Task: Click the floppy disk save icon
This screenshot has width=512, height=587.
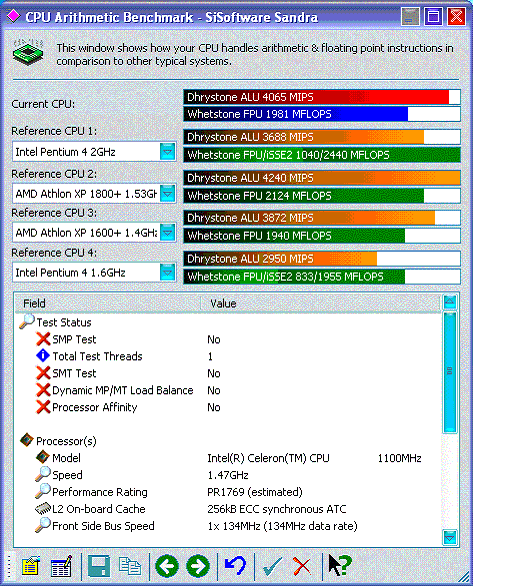Action: pyautogui.click(x=99, y=565)
